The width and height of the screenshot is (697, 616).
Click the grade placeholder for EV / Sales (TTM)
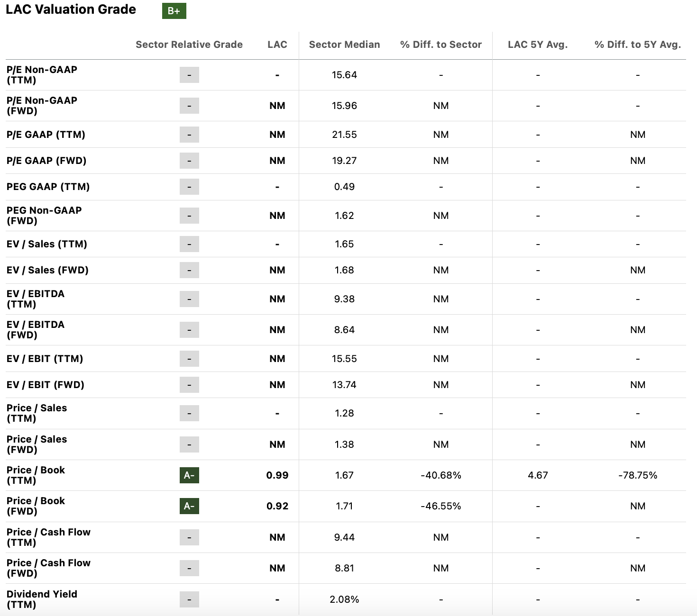point(189,244)
